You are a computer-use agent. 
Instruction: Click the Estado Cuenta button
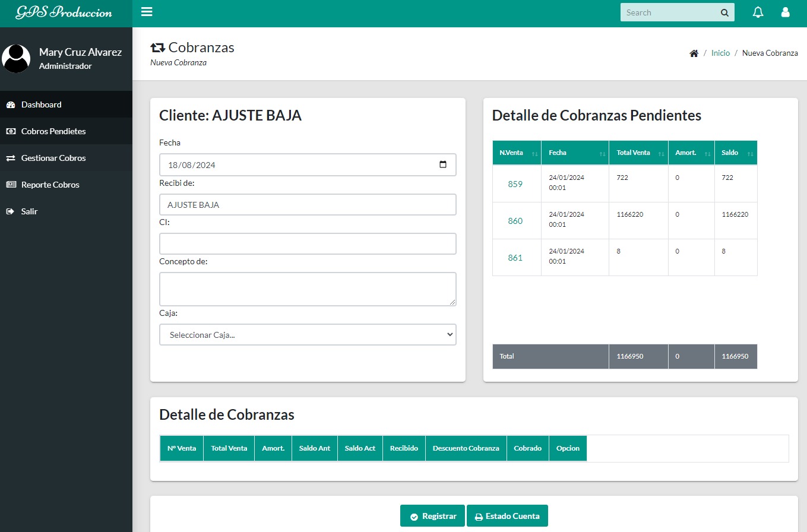(x=507, y=516)
